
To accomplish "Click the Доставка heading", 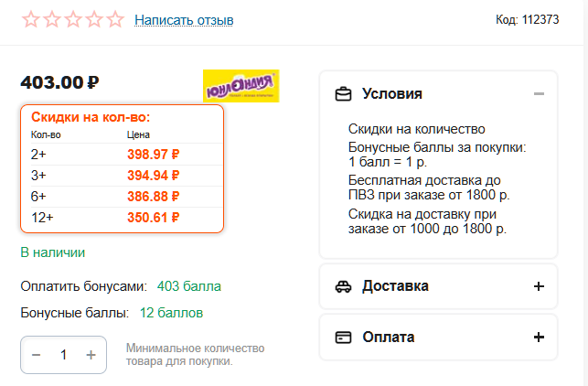I will click(395, 286).
